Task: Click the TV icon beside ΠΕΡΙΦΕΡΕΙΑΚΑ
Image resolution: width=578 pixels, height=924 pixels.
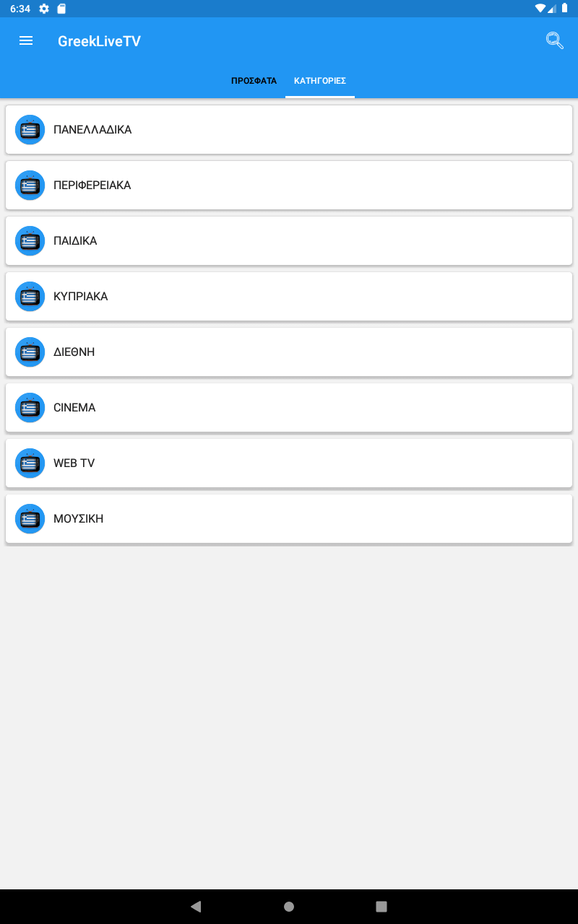Action: pyautogui.click(x=30, y=186)
